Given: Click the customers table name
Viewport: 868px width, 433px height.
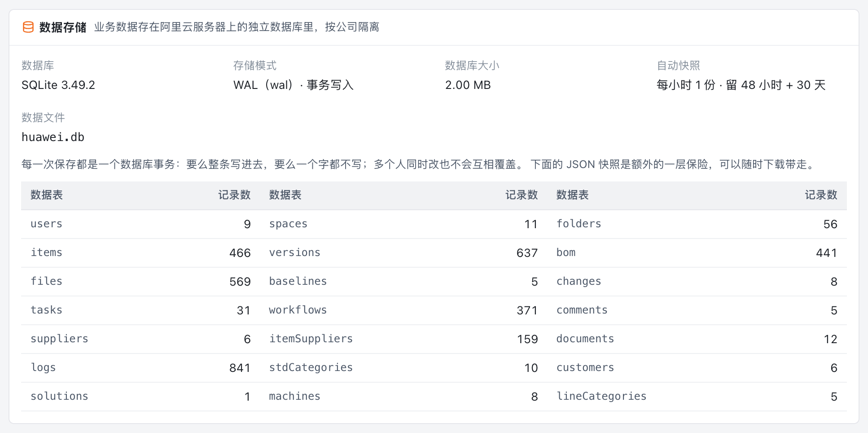Looking at the screenshot, I should pos(585,367).
